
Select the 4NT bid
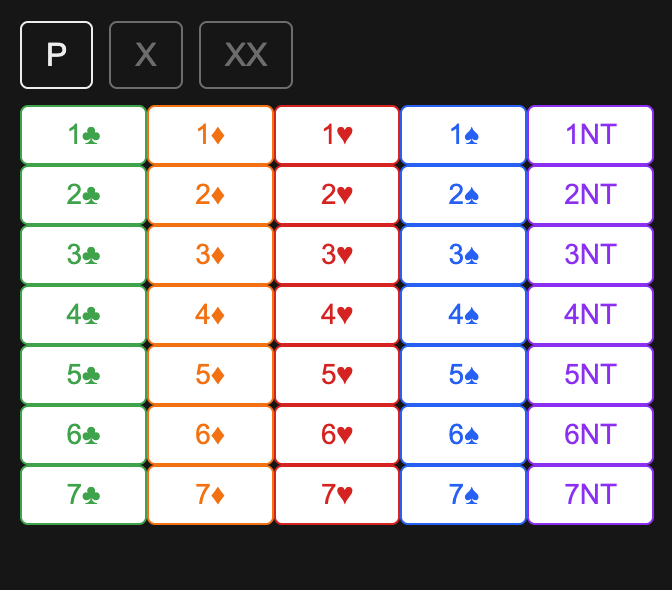[590, 315]
